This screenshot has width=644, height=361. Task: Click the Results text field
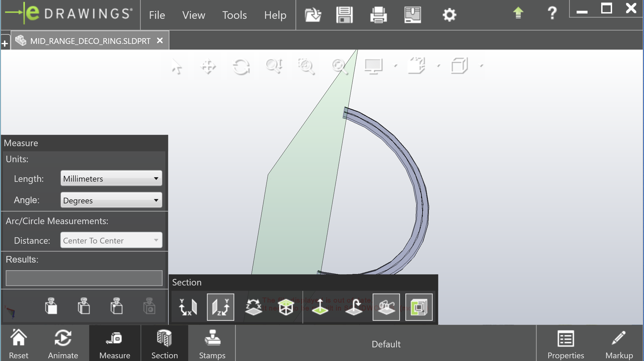tap(84, 278)
